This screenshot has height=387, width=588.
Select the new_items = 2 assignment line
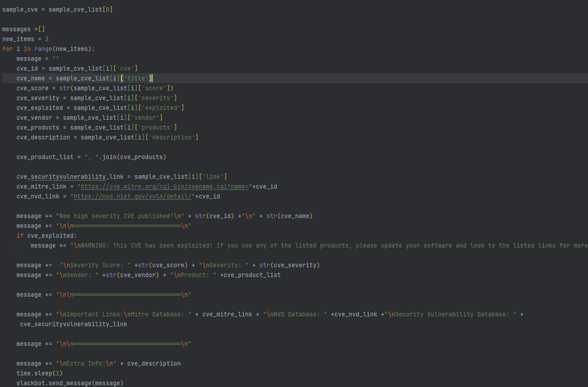(25, 39)
